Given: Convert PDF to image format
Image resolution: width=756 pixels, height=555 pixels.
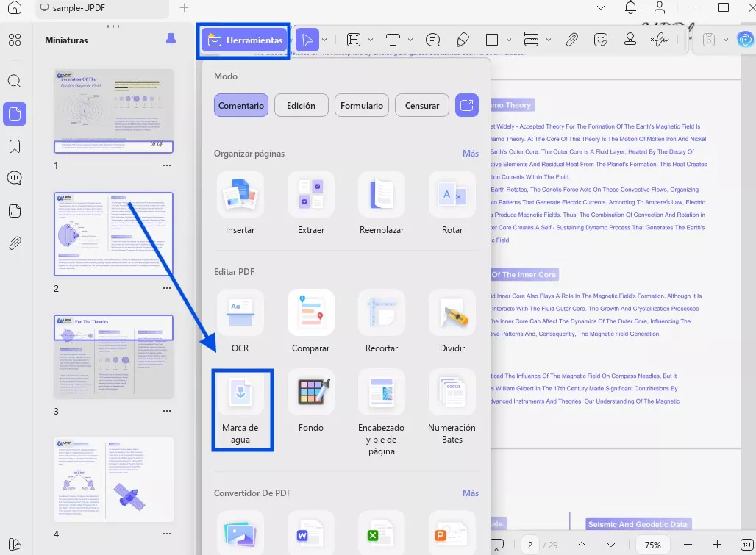Looking at the screenshot, I should pos(240,533).
